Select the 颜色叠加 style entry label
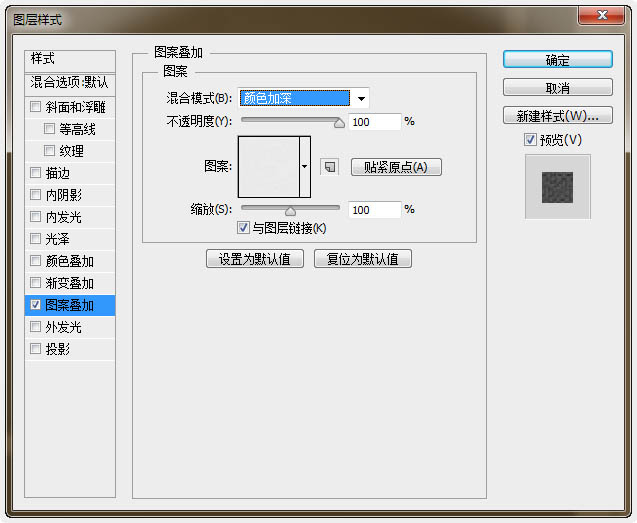Viewport: 637px width, 523px height. (69, 261)
